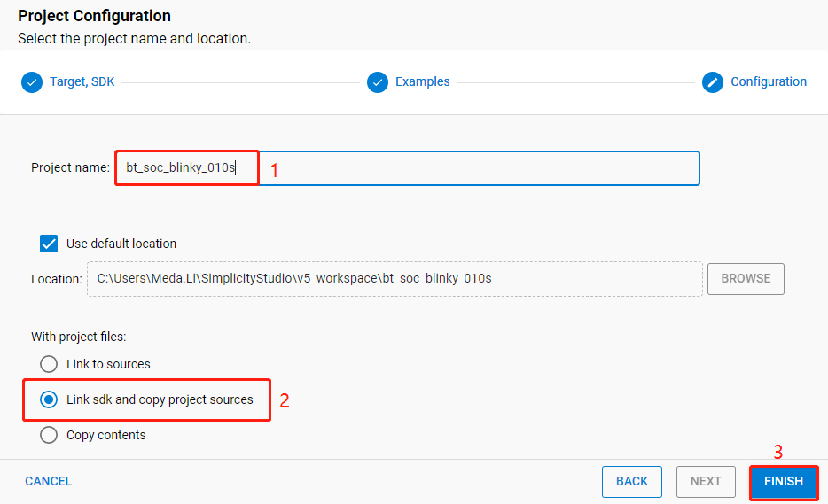Select the Link to sources option
The height and width of the screenshot is (504, 828).
[50, 364]
